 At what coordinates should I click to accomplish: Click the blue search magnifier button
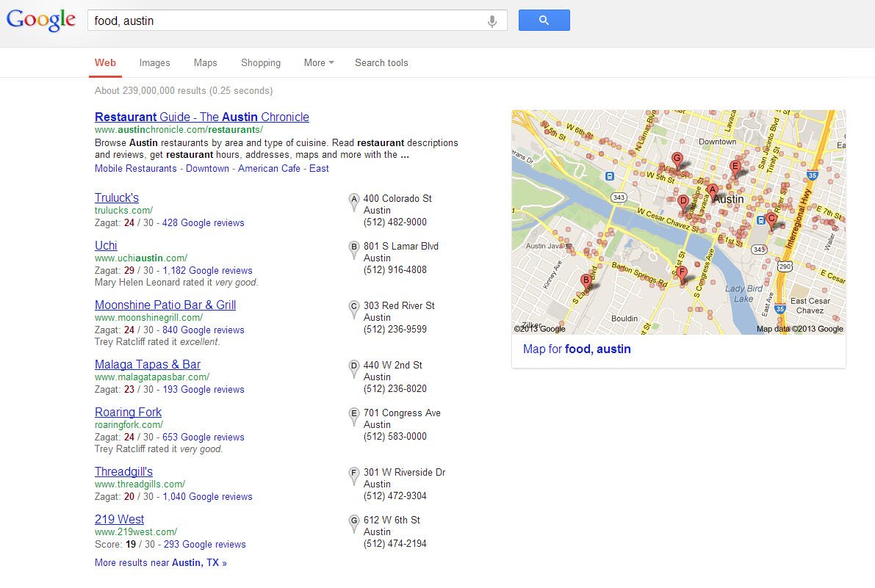[544, 20]
